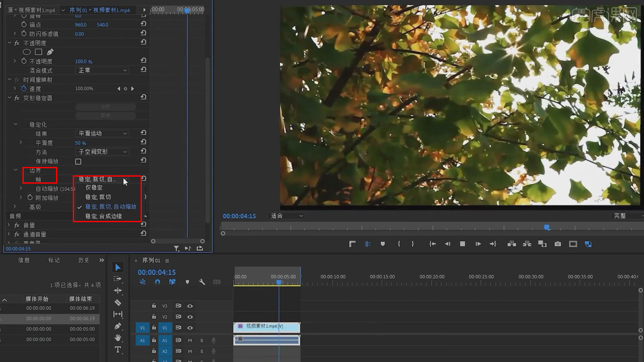This screenshot has height=362, width=644.
Task: Toggle V2 track output eye
Action: tap(190, 317)
